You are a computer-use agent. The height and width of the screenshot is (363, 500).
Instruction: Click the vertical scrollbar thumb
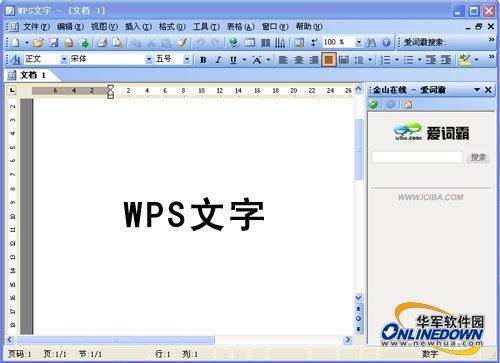click(359, 149)
